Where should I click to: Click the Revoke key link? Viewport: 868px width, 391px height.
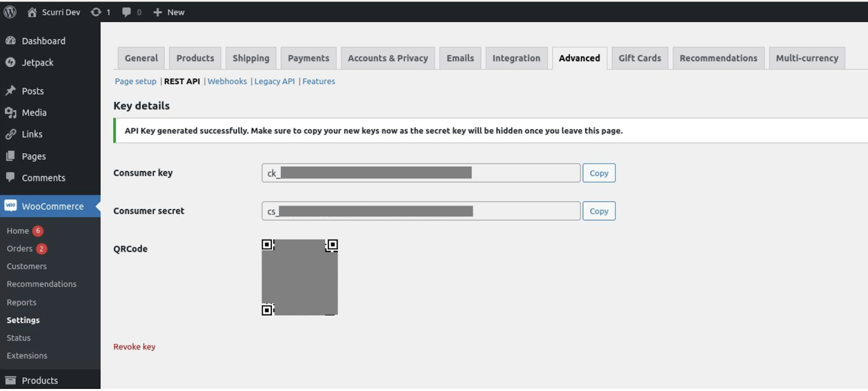(x=135, y=346)
